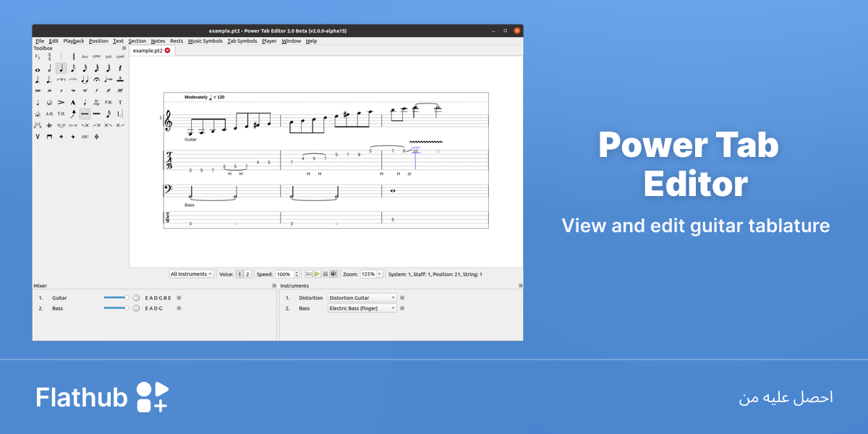Toggle the vibrato tool in Toolbox
Viewport: 868px width, 434px height.
tap(85, 114)
